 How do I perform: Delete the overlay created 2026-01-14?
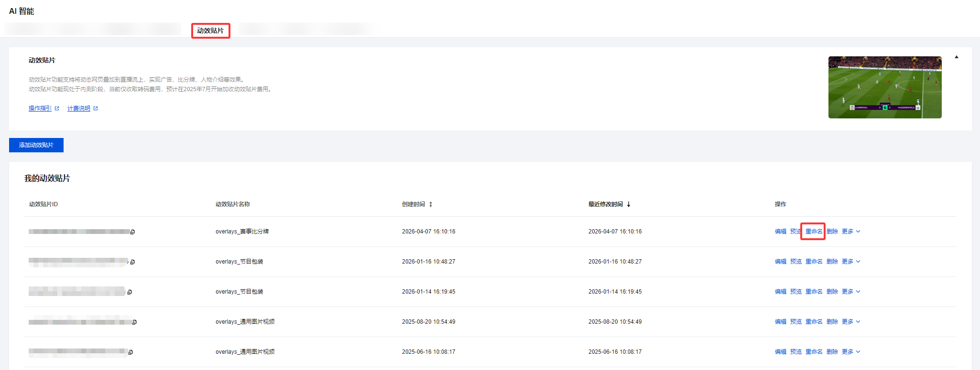point(832,292)
